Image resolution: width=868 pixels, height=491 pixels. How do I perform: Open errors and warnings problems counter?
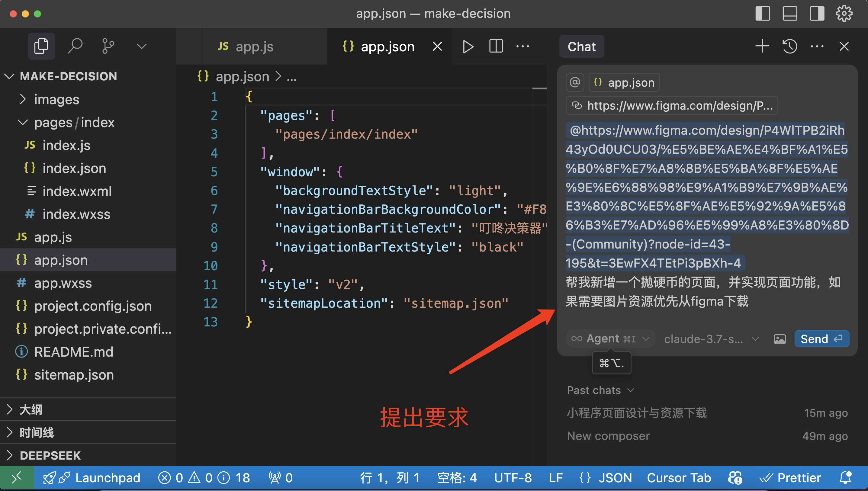click(x=204, y=478)
